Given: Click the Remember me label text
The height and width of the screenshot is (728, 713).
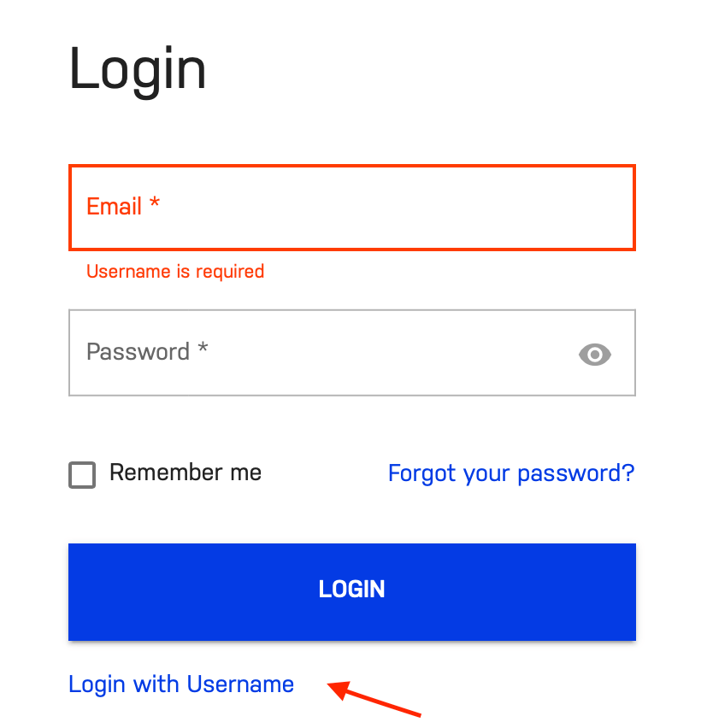Looking at the screenshot, I should (x=186, y=473).
